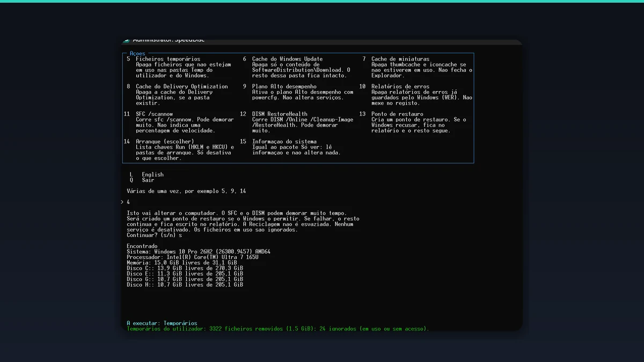Viewport: 644px width, 362px height.
Task: Click the 'Apaga thumbcache e iconcache se' description line
Action: click(x=419, y=64)
